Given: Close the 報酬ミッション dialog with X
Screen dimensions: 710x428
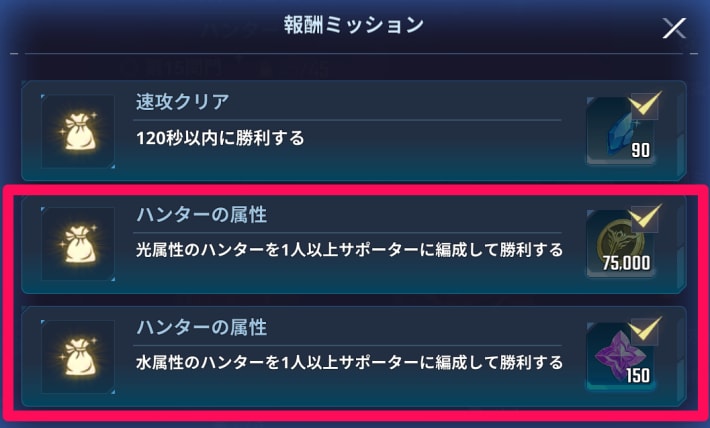Looking at the screenshot, I should [x=674, y=29].
